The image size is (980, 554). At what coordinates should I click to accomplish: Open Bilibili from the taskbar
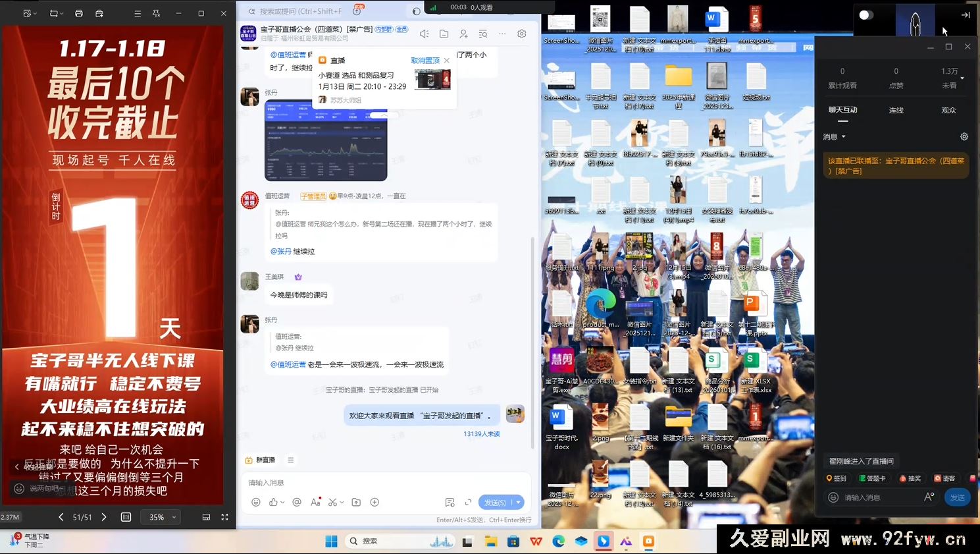click(604, 541)
